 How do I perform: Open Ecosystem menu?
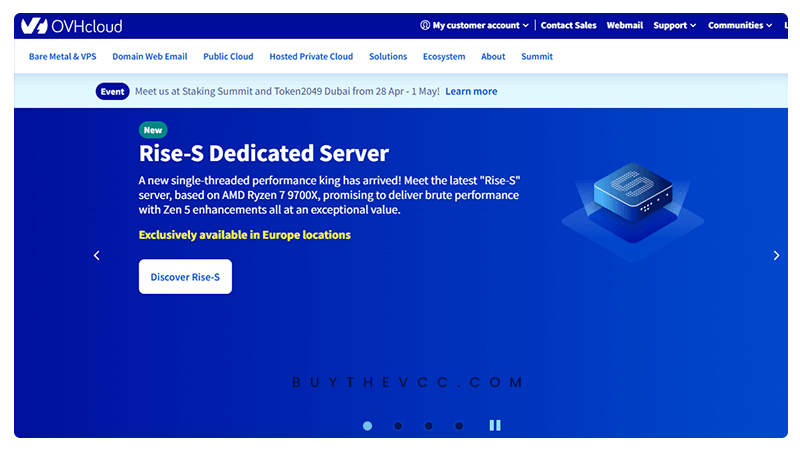click(444, 57)
